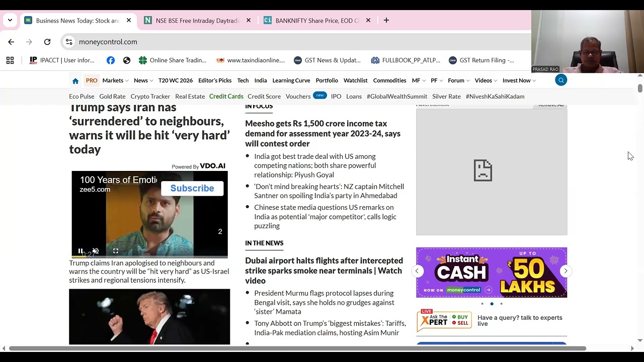644x362 pixels.
Task: Go to Moneycontrol home icon
Action: [x=75, y=80]
